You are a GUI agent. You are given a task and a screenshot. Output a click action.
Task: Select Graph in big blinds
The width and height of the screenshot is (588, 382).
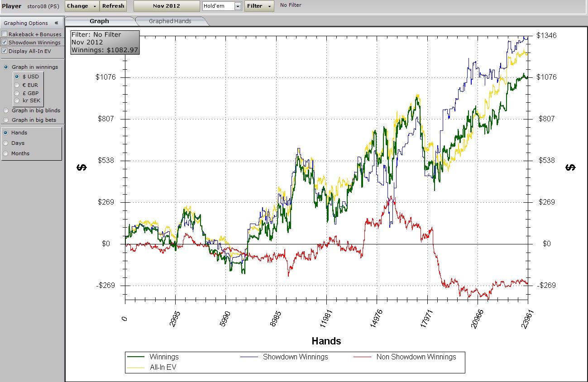point(6,110)
